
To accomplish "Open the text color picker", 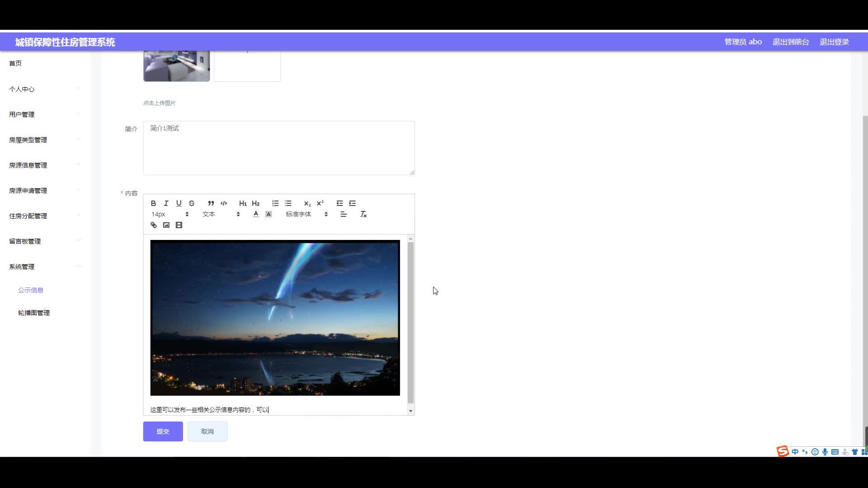I will (256, 214).
